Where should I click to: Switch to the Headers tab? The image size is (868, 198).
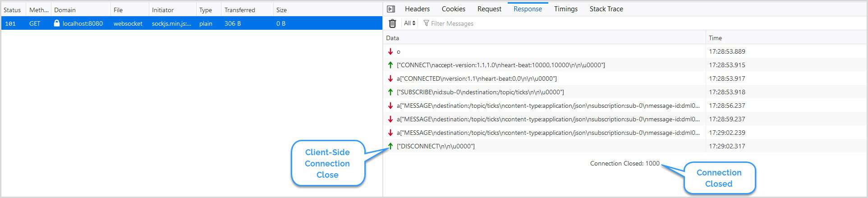pos(417,9)
